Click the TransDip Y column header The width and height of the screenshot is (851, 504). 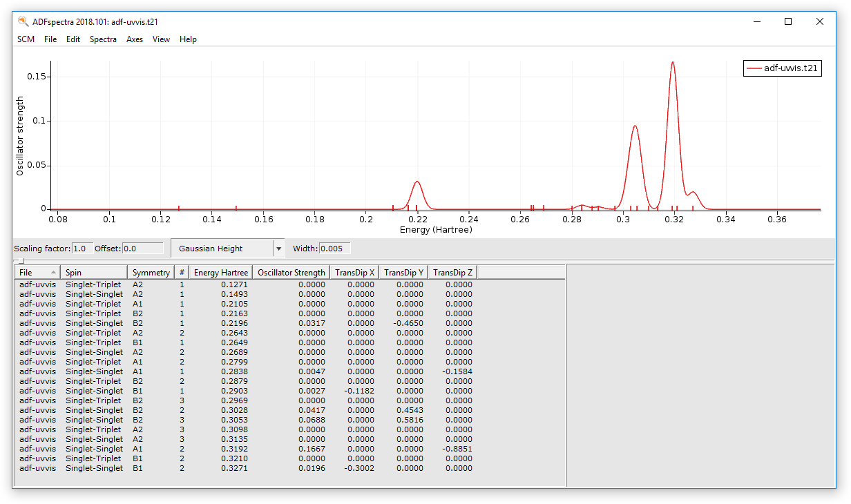pyautogui.click(x=403, y=273)
